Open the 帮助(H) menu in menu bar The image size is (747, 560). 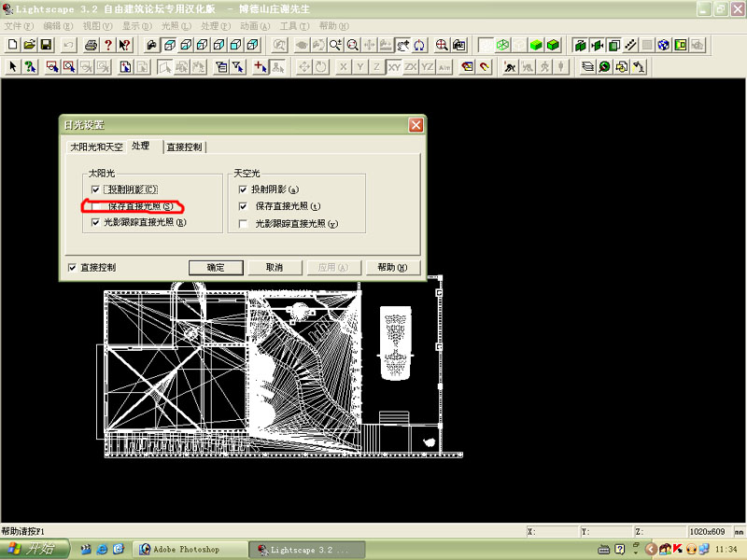tap(334, 26)
